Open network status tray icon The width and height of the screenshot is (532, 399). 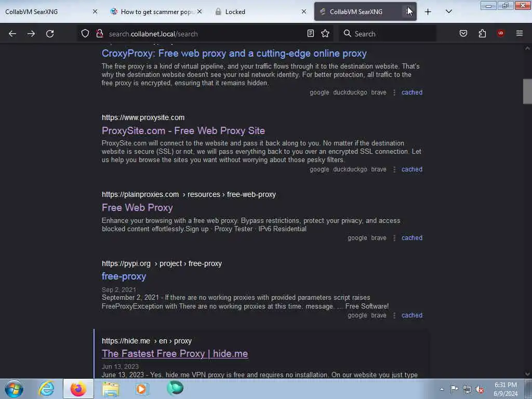coord(467,390)
